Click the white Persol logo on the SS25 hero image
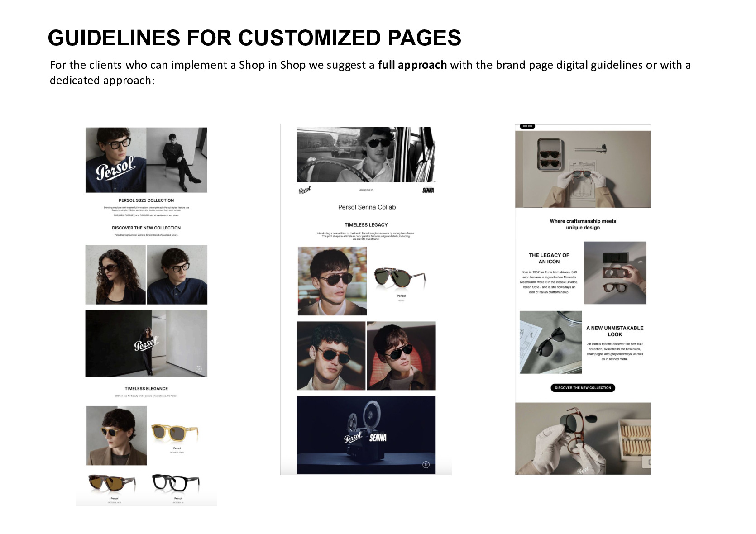756x534 pixels. click(115, 168)
